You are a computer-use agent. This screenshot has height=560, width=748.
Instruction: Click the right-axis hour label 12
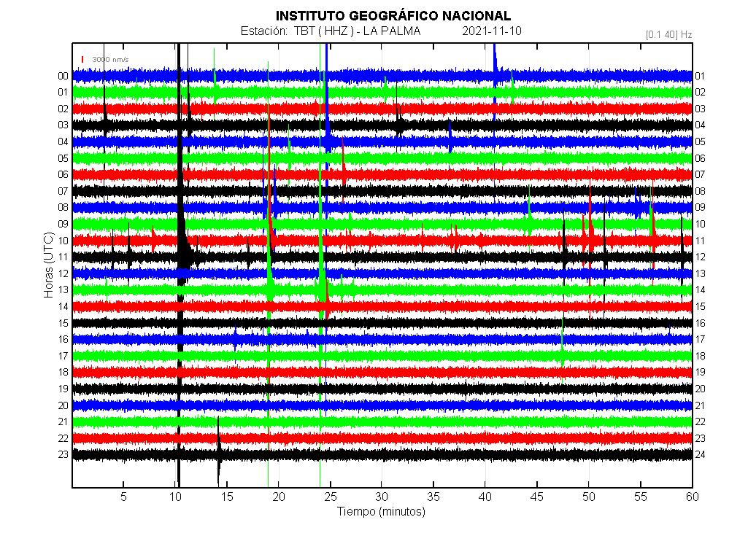point(700,257)
